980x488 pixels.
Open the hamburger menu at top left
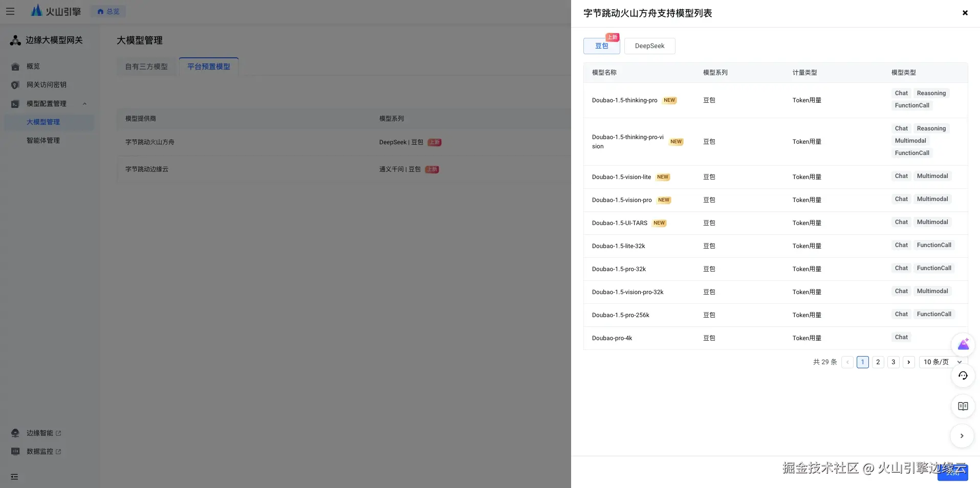tap(10, 11)
